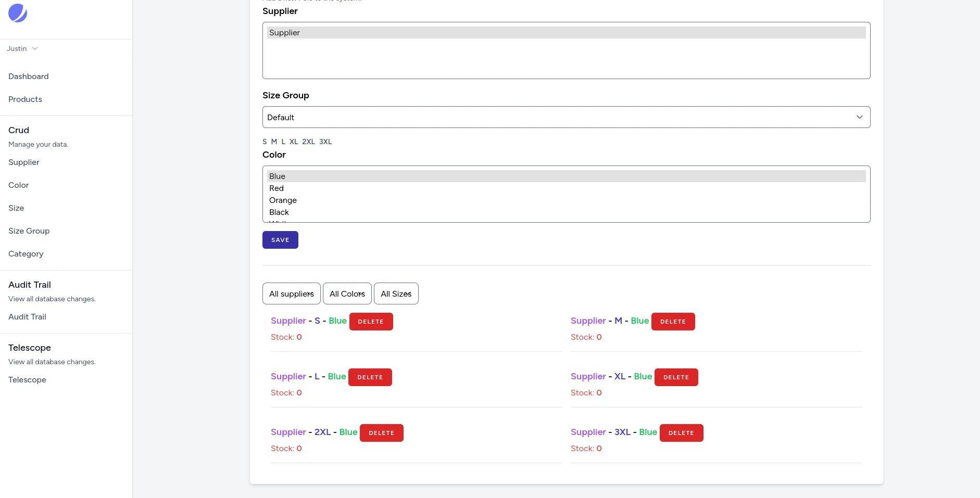
Task: Delete the Supplier - S - Blue variant
Action: click(x=371, y=321)
